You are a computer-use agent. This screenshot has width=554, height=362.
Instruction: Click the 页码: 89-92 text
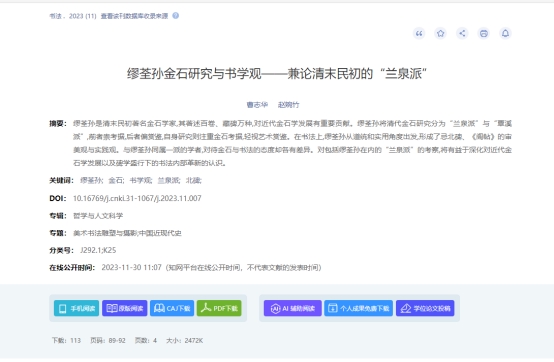click(108, 340)
